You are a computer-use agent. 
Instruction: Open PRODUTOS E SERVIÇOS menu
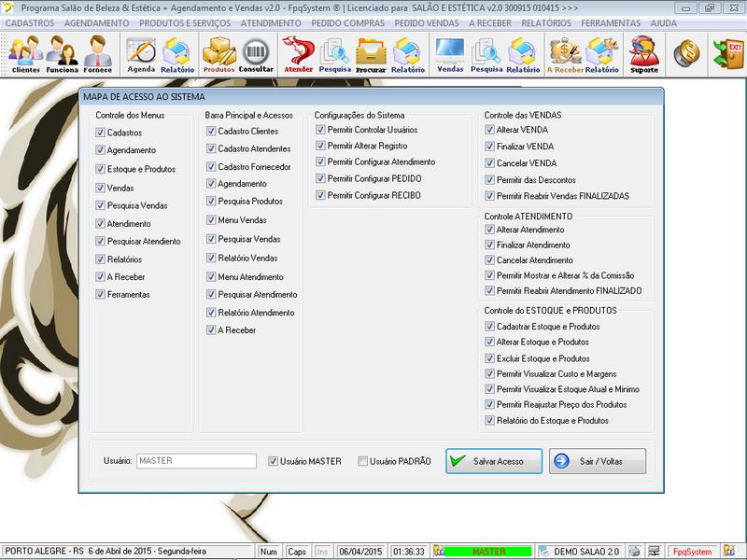click(x=185, y=22)
